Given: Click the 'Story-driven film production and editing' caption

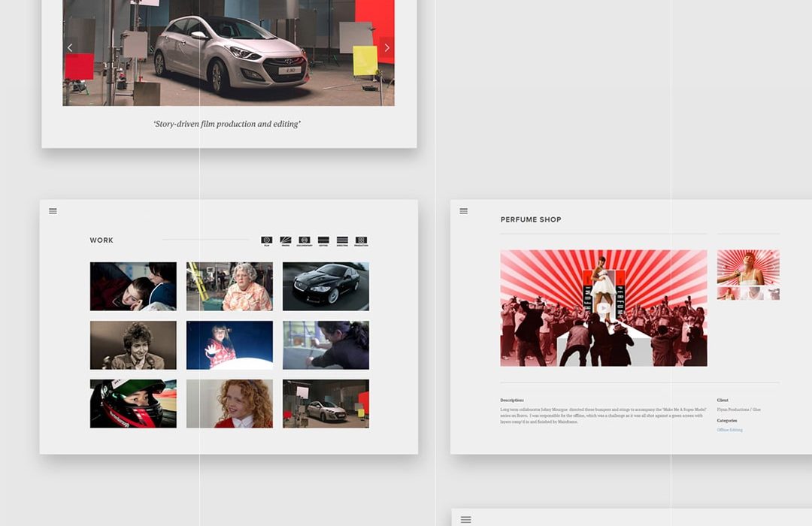Looking at the screenshot, I should [x=227, y=124].
